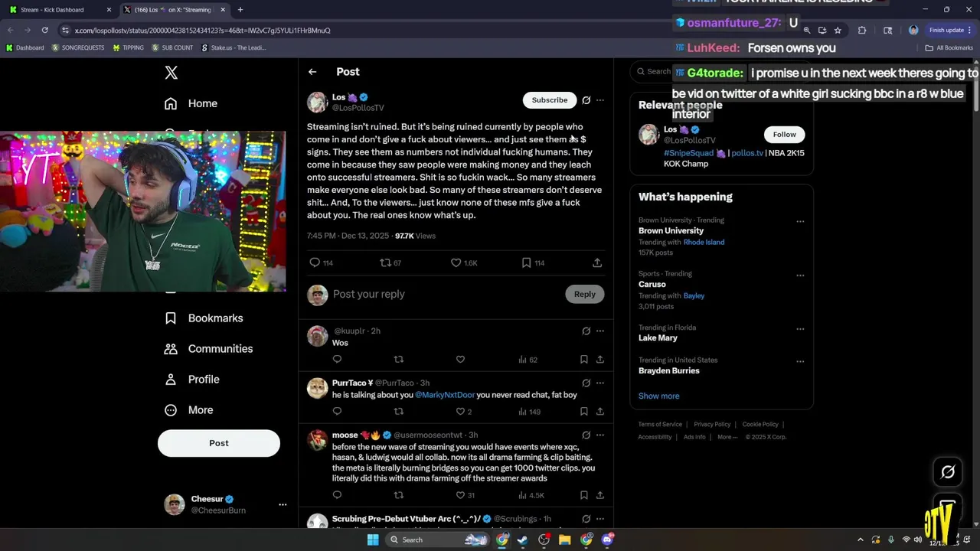980x551 pixels.
Task: Repost the @kuuplr 'Wos' reply
Action: (x=398, y=359)
